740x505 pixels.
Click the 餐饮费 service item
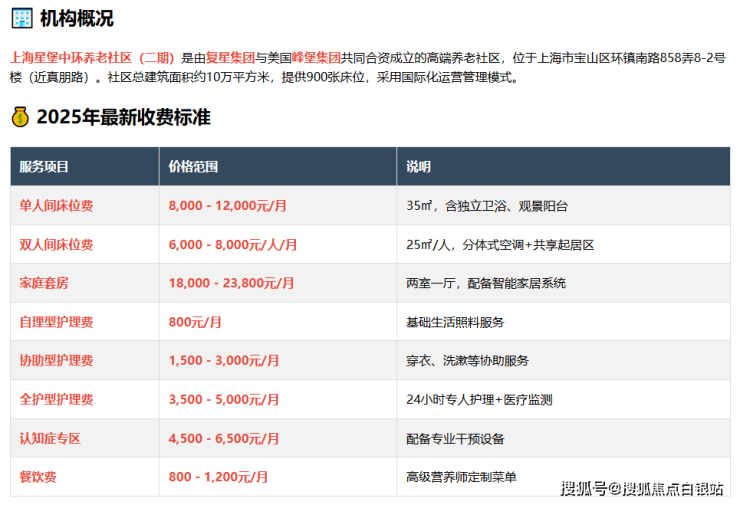pos(38,477)
